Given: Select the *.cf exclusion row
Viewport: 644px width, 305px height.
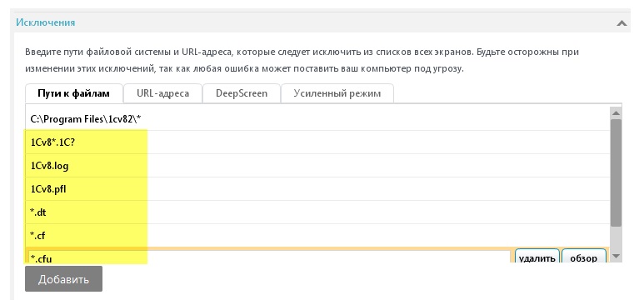Looking at the screenshot, I should [x=317, y=236].
